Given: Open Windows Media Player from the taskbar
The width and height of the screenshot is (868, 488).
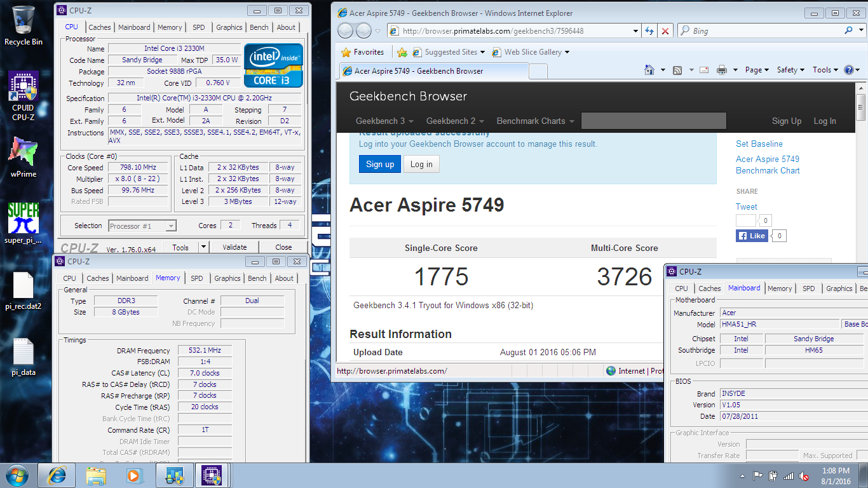Looking at the screenshot, I should (x=133, y=475).
